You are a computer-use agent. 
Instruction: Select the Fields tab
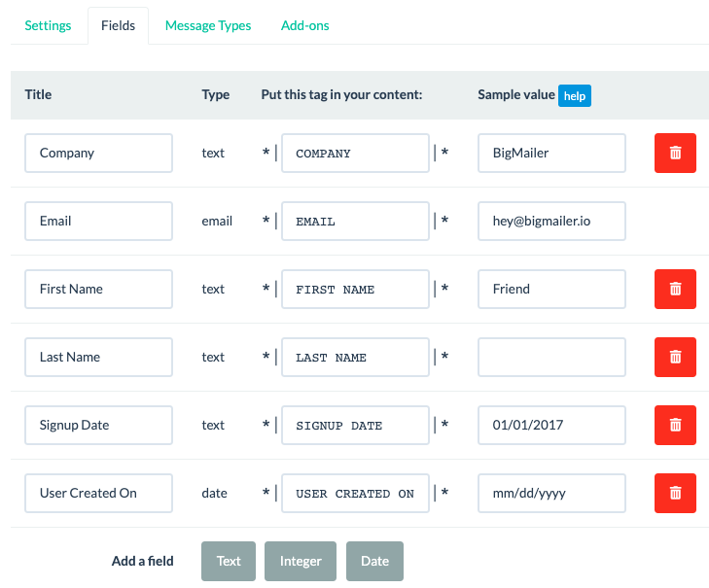click(118, 26)
